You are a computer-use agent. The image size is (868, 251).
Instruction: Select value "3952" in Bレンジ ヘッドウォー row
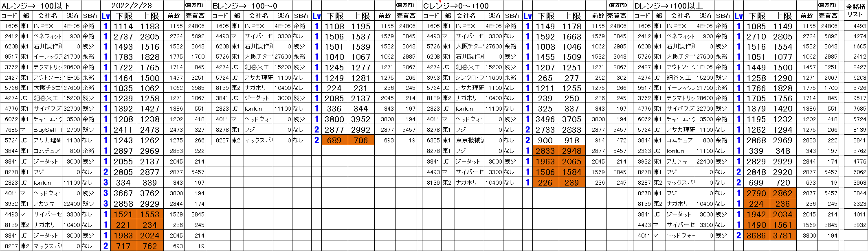coord(361,120)
